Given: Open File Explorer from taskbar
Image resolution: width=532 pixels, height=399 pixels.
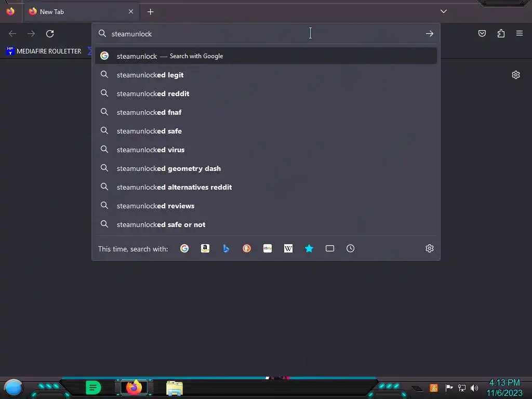Looking at the screenshot, I should [175, 388].
